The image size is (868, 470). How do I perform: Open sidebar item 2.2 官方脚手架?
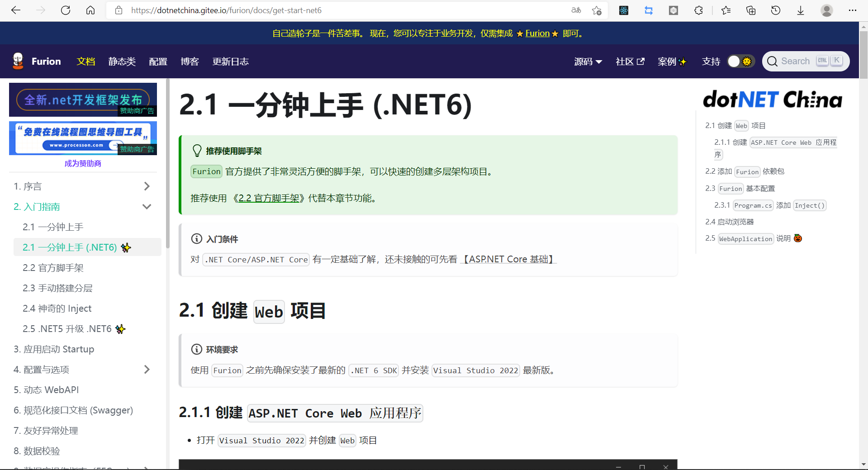click(53, 267)
